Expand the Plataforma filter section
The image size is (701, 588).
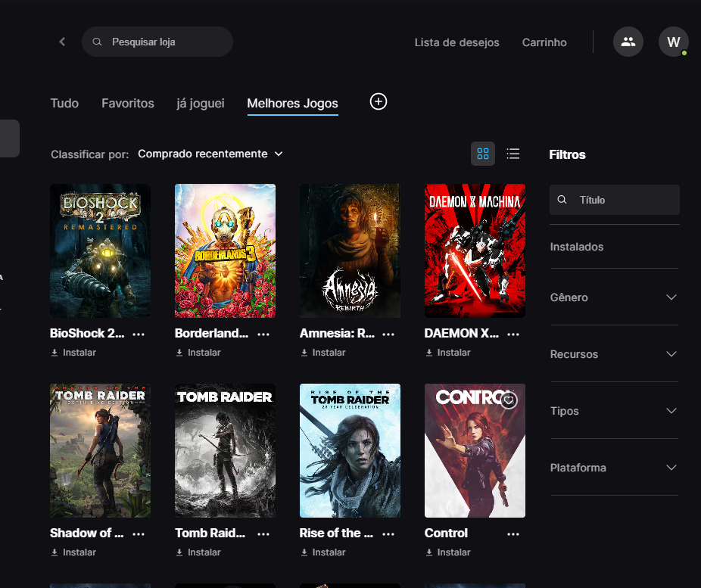[x=614, y=468]
